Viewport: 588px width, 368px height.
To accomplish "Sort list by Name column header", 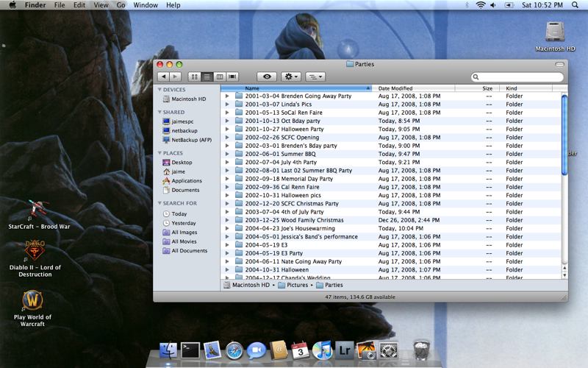I will tap(296, 88).
